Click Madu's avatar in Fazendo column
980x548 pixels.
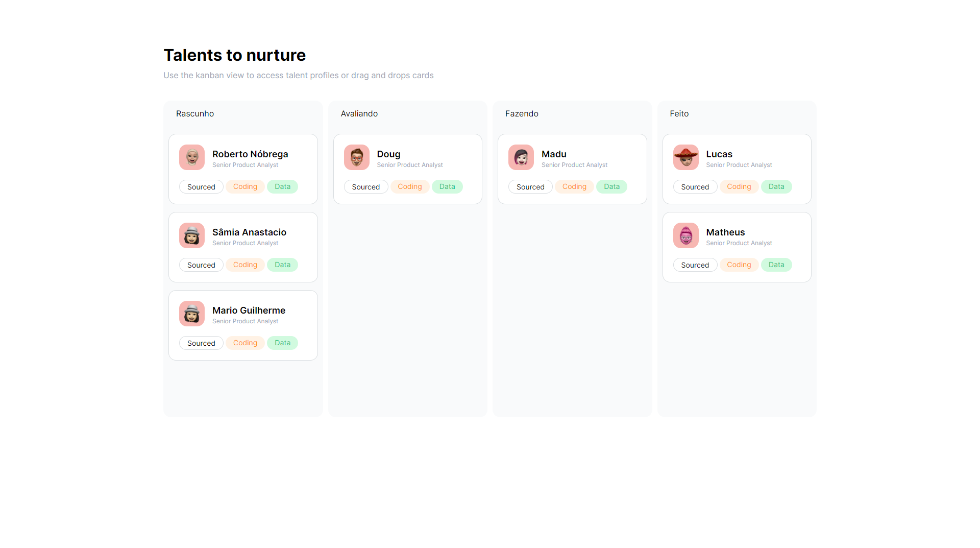pos(521,157)
